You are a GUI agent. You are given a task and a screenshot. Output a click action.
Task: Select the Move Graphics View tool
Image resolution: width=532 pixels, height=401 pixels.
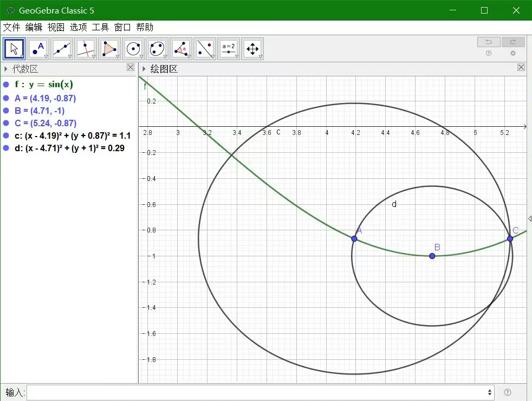coord(252,49)
